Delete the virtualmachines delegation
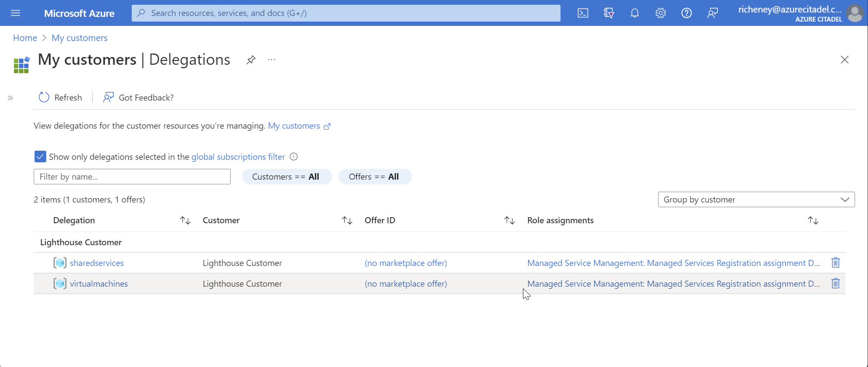The image size is (868, 367). tap(835, 283)
